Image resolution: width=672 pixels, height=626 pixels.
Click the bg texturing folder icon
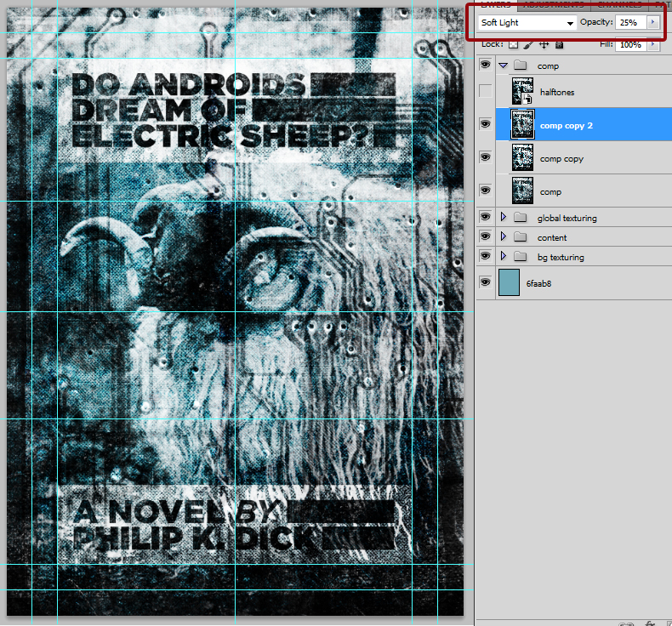(x=521, y=256)
